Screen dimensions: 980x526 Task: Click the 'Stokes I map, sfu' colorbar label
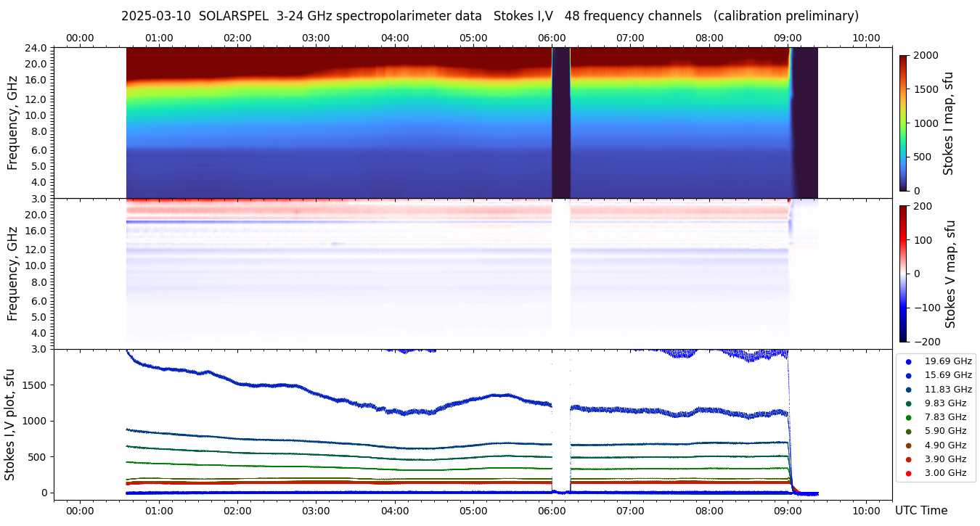pyautogui.click(x=948, y=123)
